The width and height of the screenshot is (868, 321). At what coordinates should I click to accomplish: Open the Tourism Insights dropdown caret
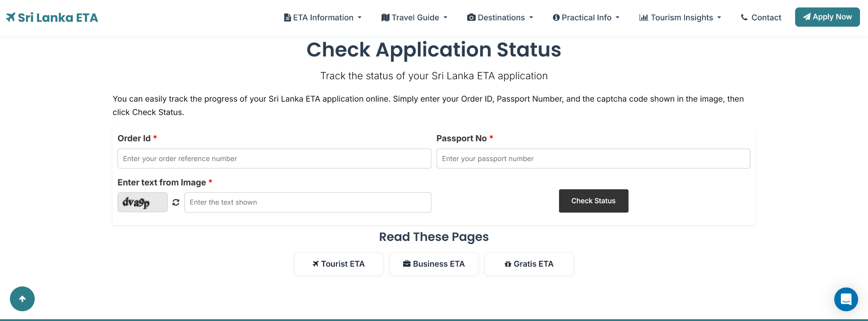719,17
